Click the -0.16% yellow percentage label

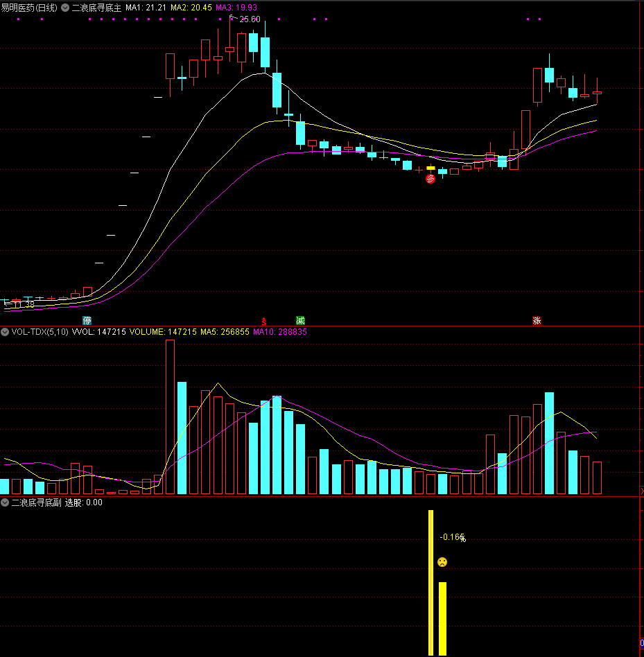(452, 537)
